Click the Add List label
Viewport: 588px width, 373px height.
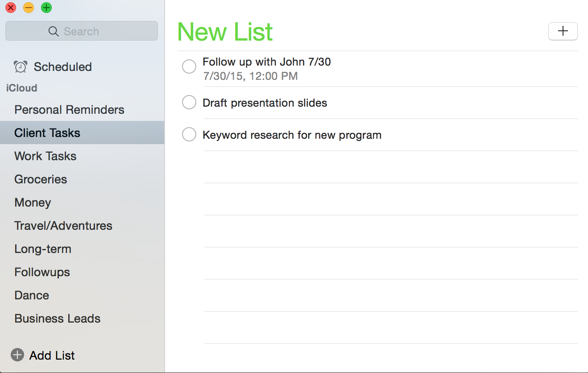[52, 356]
